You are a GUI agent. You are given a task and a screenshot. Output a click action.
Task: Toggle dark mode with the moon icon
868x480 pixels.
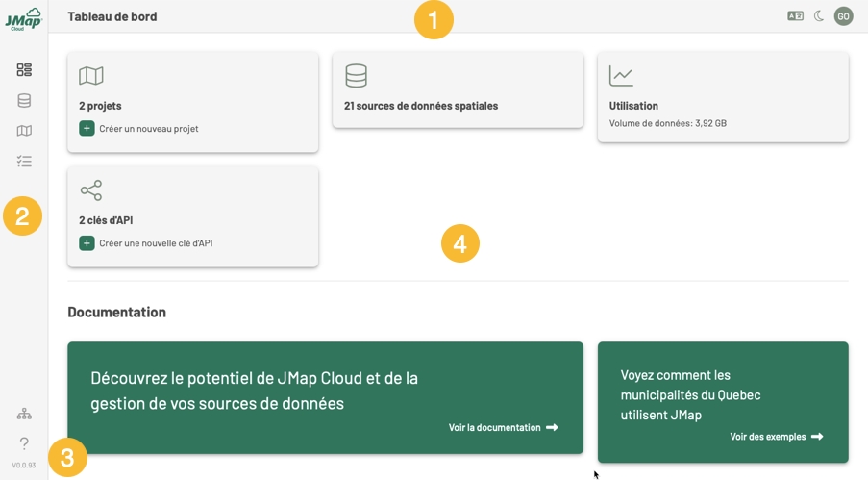coord(819,16)
